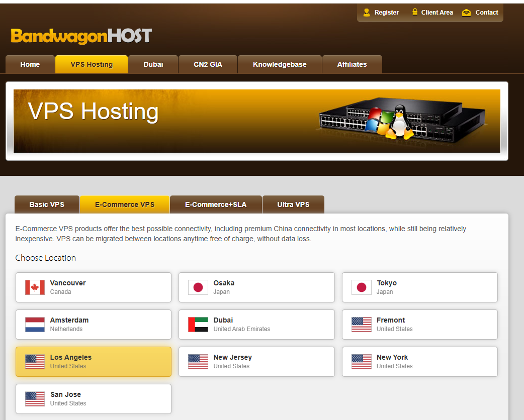Click the Register user icon
524x420 pixels.
click(367, 13)
